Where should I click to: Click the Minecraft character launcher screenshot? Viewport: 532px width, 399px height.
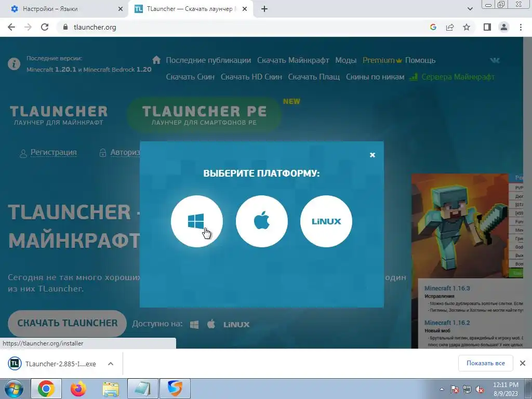coord(460,225)
